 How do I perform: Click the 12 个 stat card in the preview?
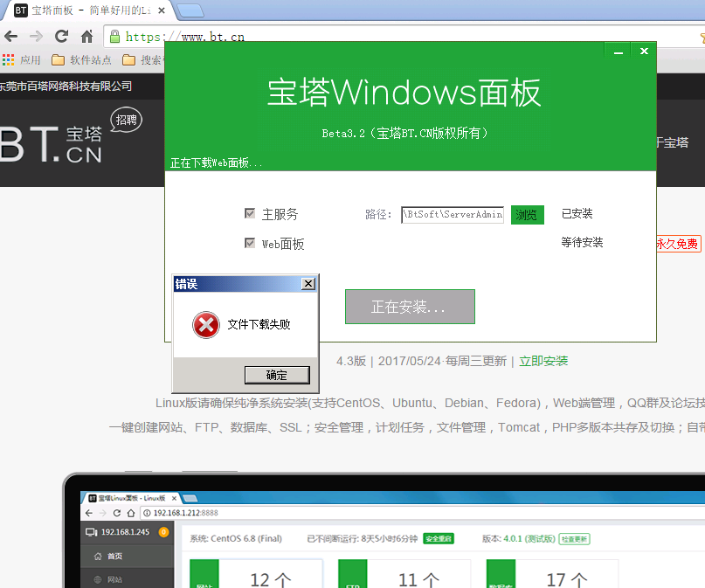pyautogui.click(x=256, y=574)
